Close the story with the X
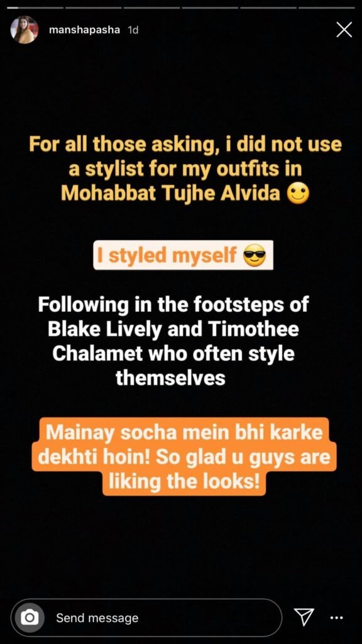The image size is (362, 644). click(344, 30)
